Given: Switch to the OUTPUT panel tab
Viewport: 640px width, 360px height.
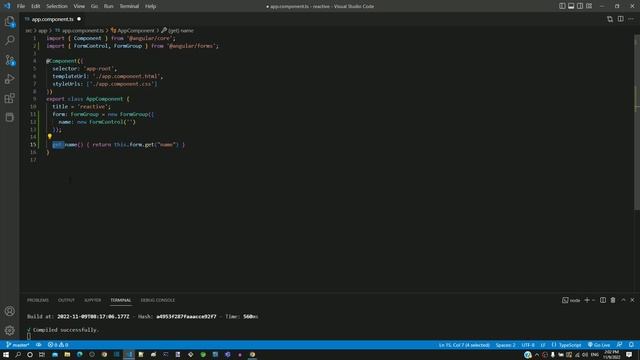Looking at the screenshot, I should point(66,300).
